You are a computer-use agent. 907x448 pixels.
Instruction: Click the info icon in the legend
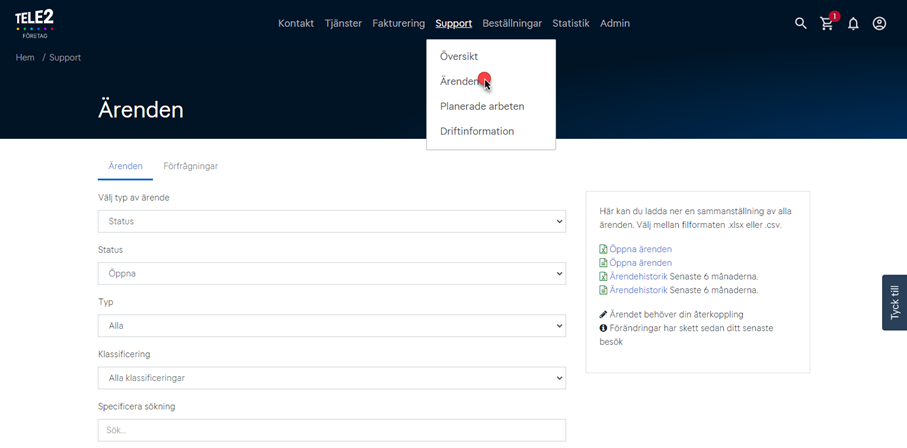pyautogui.click(x=603, y=328)
